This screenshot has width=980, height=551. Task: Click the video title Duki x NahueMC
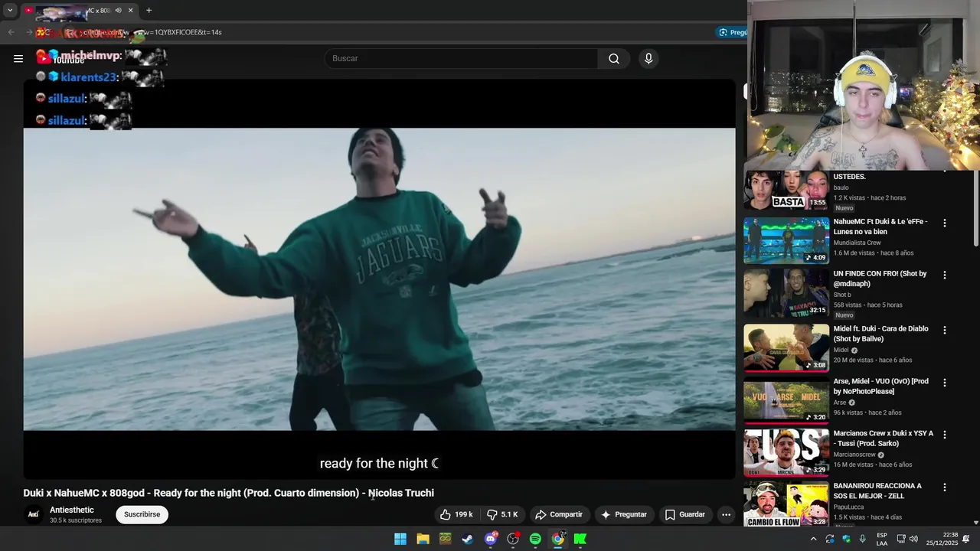point(228,493)
